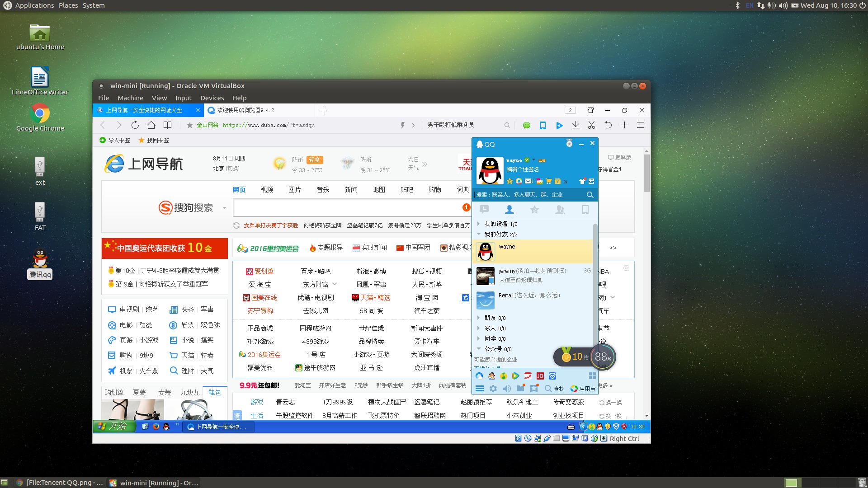Open Google Chrome desktop icon

pyautogui.click(x=40, y=117)
